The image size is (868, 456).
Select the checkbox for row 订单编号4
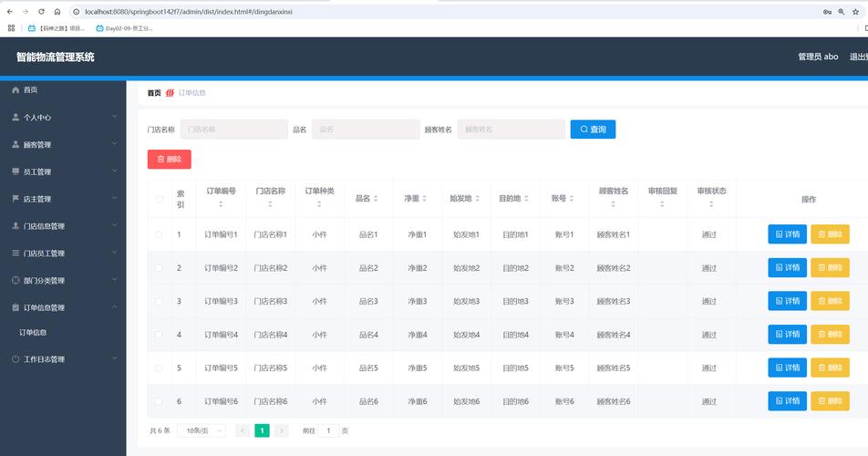(160, 335)
